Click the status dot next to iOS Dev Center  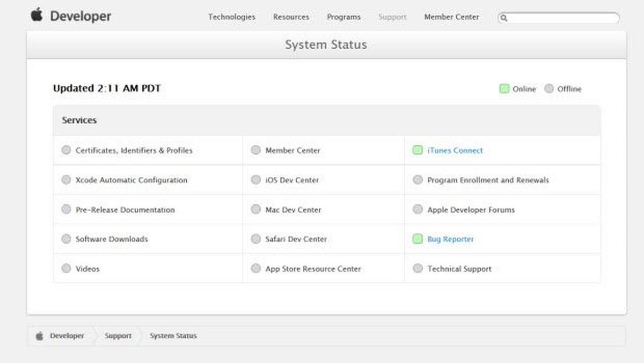256,180
